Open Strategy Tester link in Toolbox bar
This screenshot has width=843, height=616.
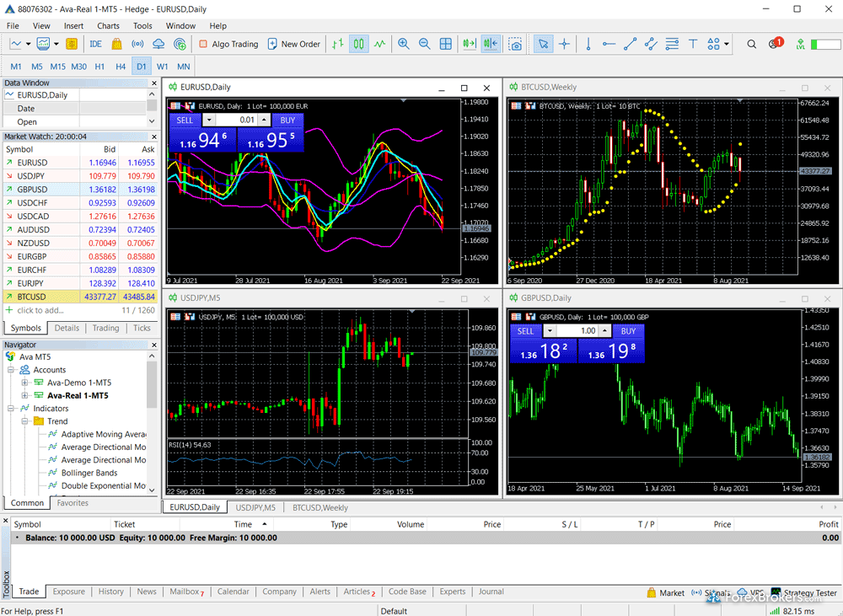[x=804, y=593]
